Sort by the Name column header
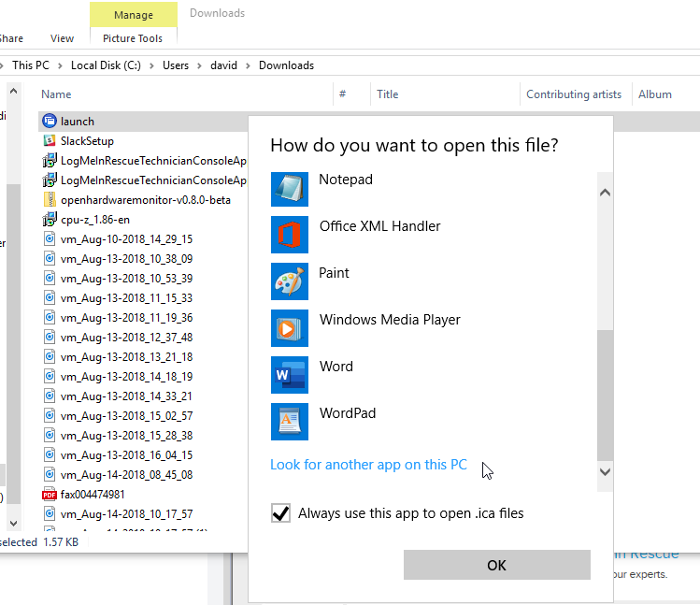700x605 pixels. click(56, 94)
